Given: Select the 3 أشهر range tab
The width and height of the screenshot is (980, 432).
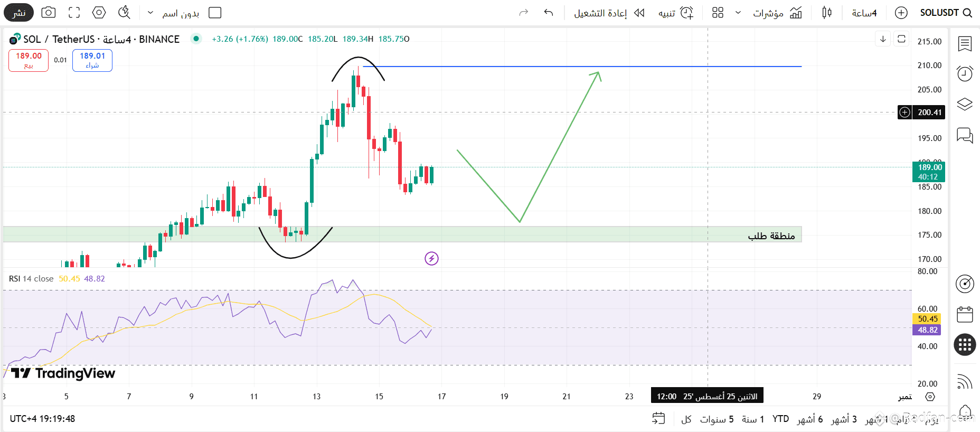Looking at the screenshot, I should click(844, 419).
